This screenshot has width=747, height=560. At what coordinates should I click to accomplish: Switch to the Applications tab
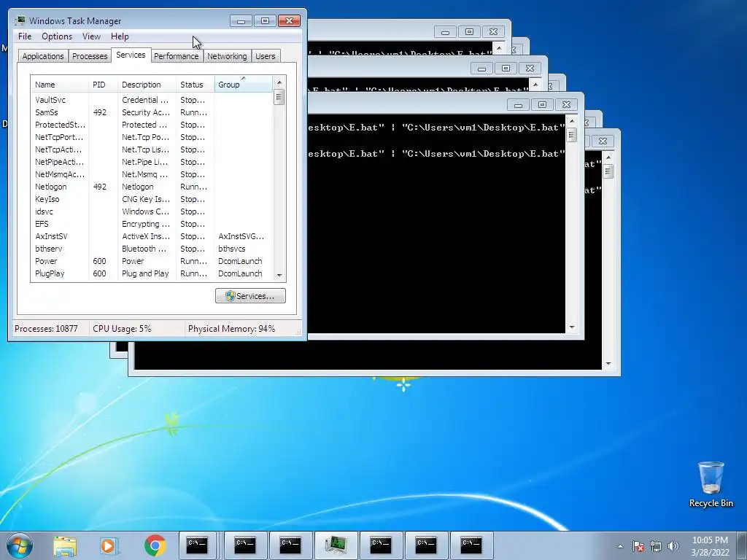[x=43, y=56]
